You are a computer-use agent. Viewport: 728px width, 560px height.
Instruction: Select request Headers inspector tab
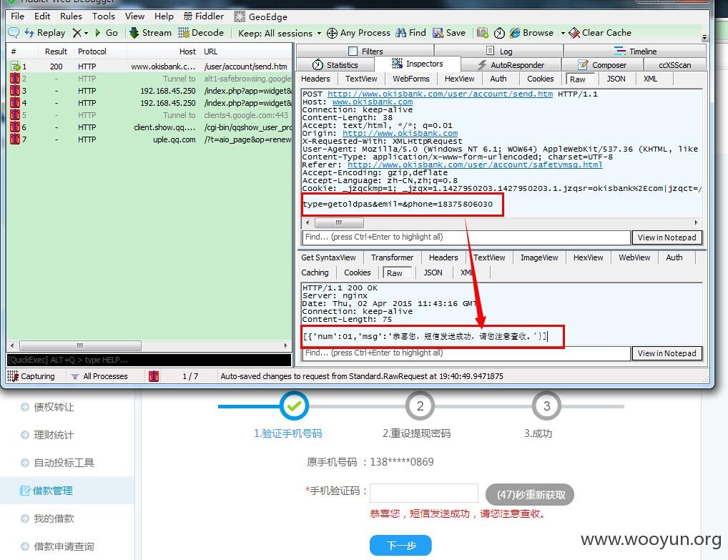[x=315, y=79]
